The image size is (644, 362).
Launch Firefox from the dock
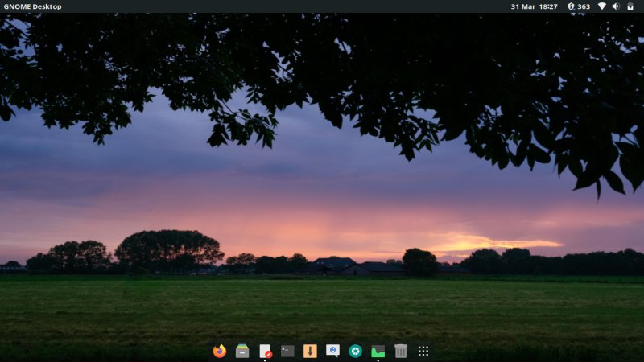pyautogui.click(x=220, y=351)
